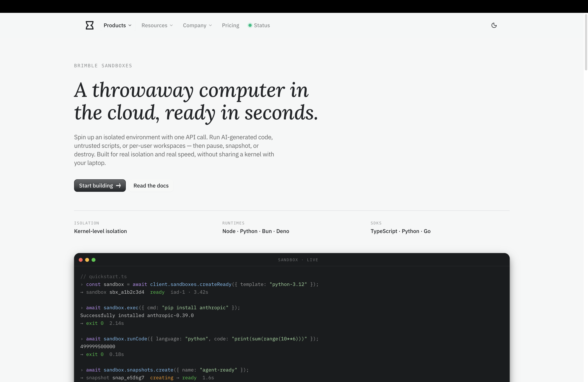Click the 'pip install anthropic' command line

pyautogui.click(x=160, y=308)
